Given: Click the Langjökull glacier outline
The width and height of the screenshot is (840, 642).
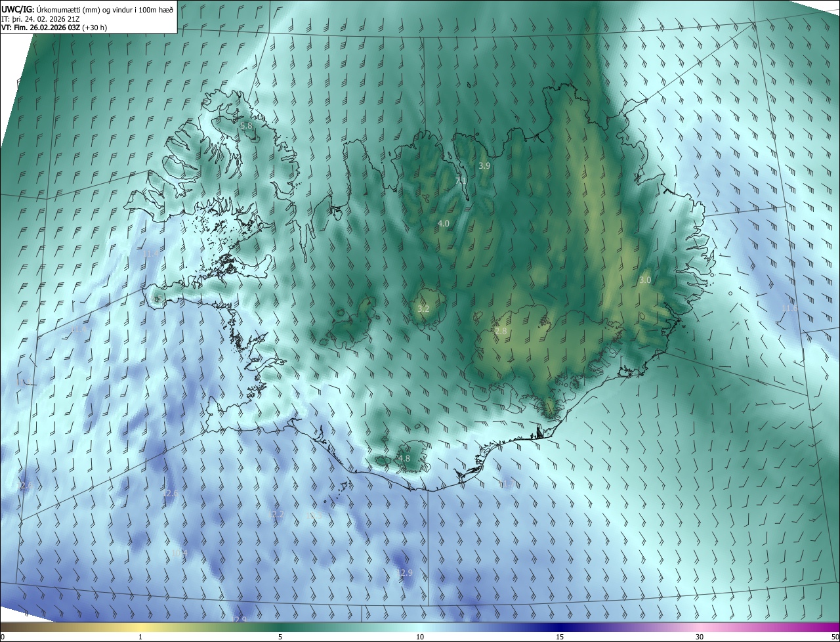Looking at the screenshot, I should point(351,323).
